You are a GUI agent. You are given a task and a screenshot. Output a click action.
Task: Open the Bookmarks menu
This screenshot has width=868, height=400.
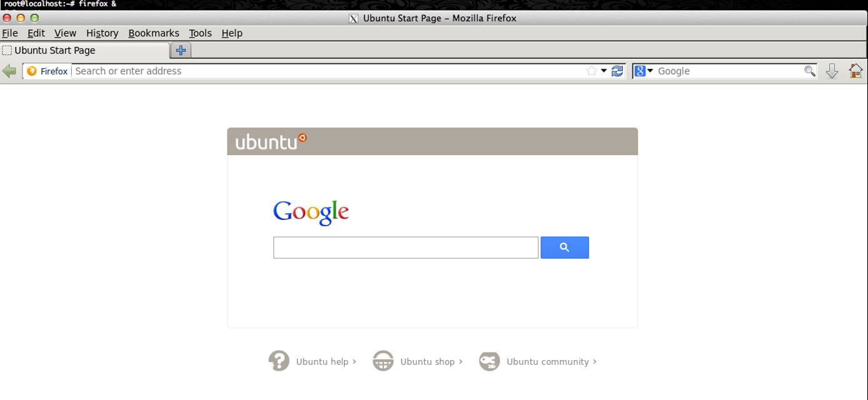point(154,33)
